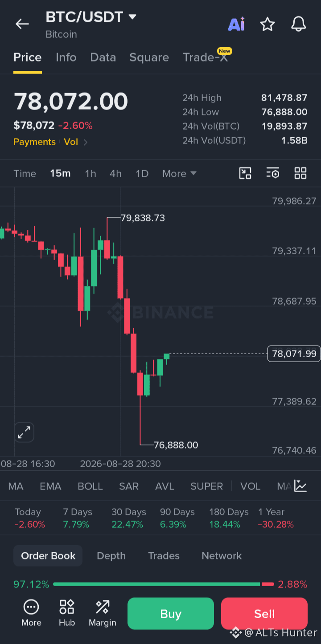Open the Depth tab
The width and height of the screenshot is (321, 644).
tap(111, 556)
